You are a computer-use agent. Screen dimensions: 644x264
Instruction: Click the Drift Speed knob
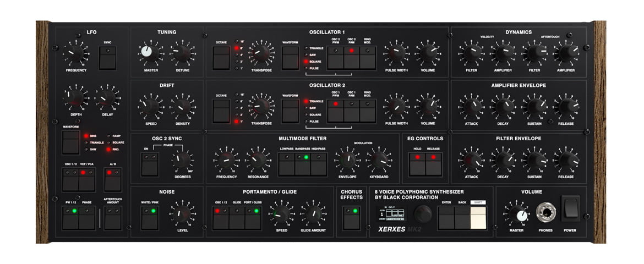tap(150, 106)
